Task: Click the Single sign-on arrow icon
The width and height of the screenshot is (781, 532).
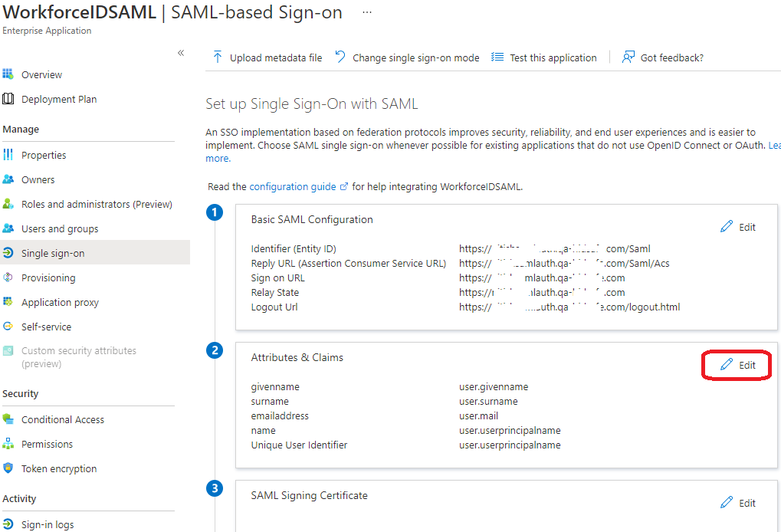Action: coord(8,252)
